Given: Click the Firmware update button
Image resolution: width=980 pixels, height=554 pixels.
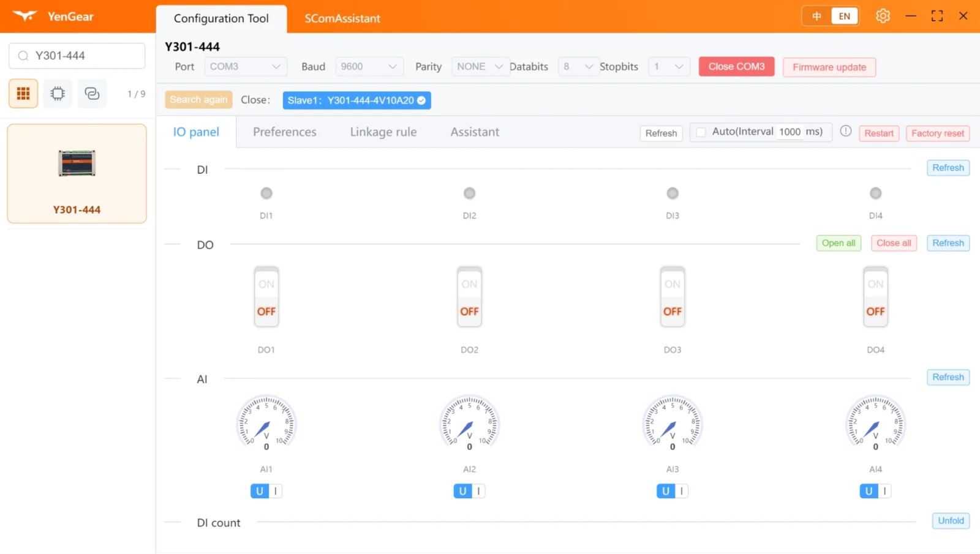Looking at the screenshot, I should [x=829, y=67].
